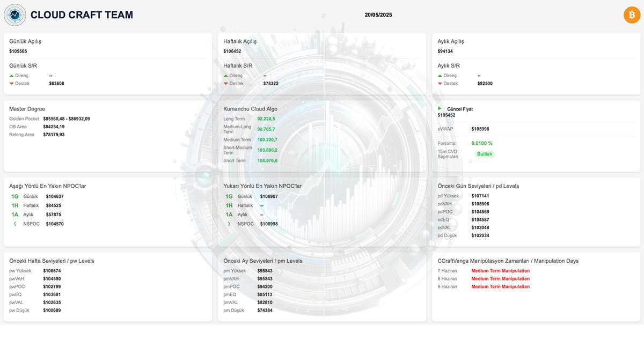Click the orange Bitcoin icon
This screenshot has height=362, width=644.
(x=632, y=14)
